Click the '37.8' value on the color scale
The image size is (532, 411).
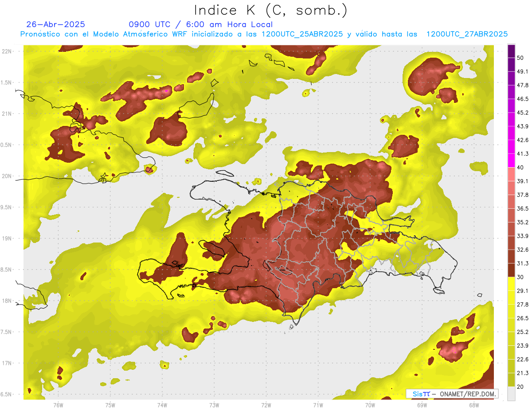[523, 195]
